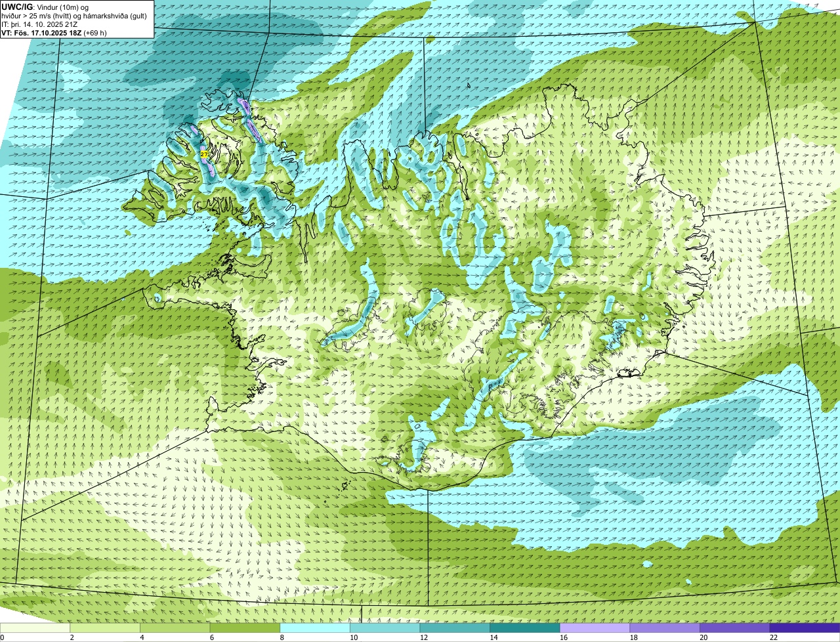This screenshot has width=840, height=642.
Task: Click the legend scale label '16'
Action: click(x=564, y=637)
